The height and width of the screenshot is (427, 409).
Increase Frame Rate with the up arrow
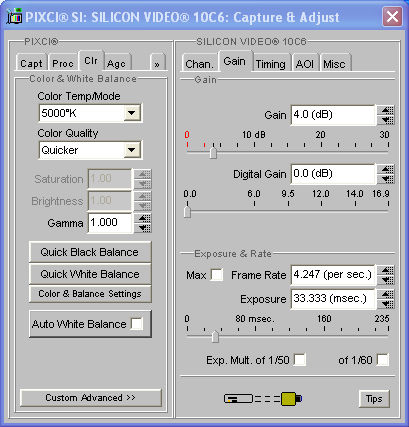pyautogui.click(x=386, y=270)
